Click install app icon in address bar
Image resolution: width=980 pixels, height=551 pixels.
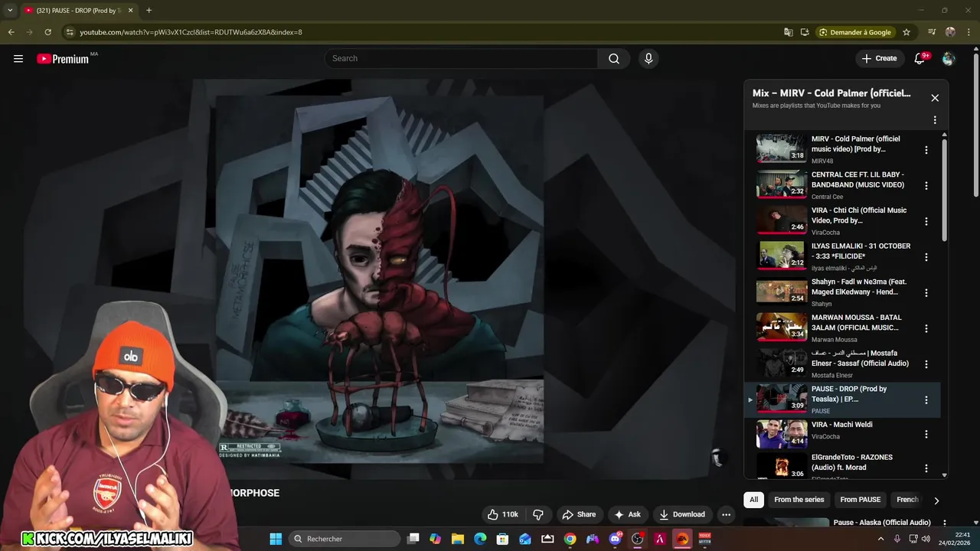click(x=805, y=32)
